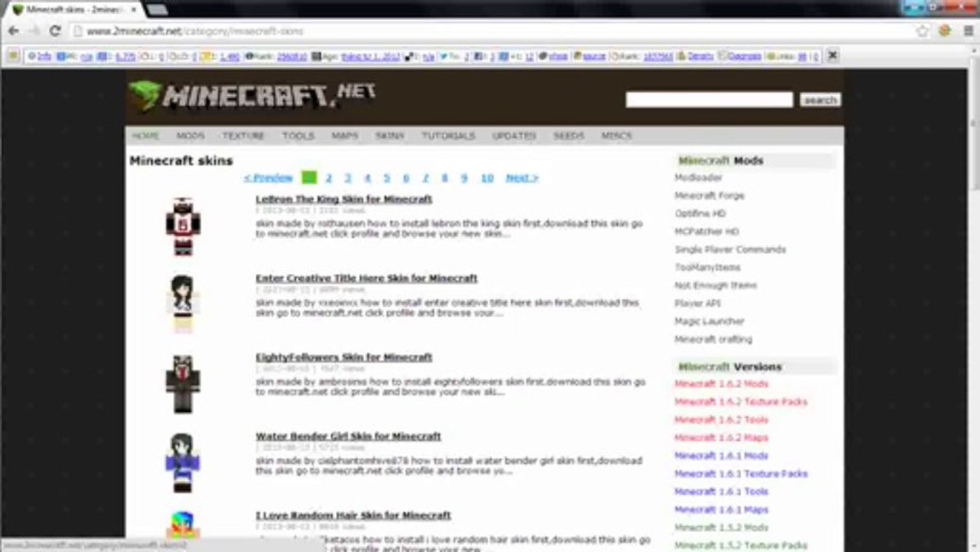980x552 pixels.
Task: Go to page 10 of skins
Action: (x=487, y=178)
